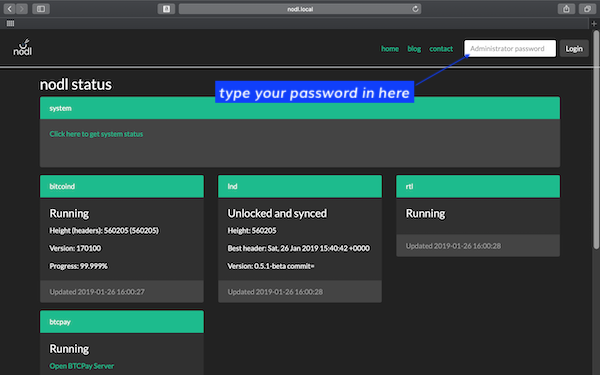The height and width of the screenshot is (375, 600).
Task: Click Running status in rtl card
Action: point(426,214)
